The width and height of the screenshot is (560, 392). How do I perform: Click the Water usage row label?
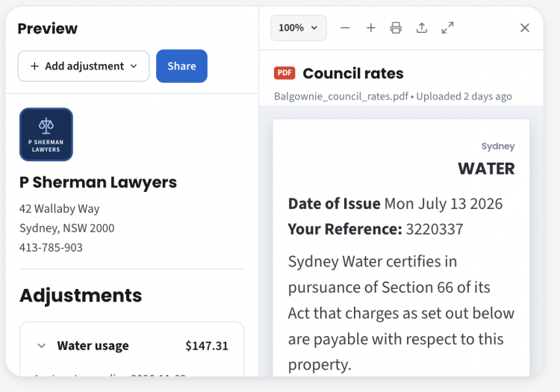[93, 346]
